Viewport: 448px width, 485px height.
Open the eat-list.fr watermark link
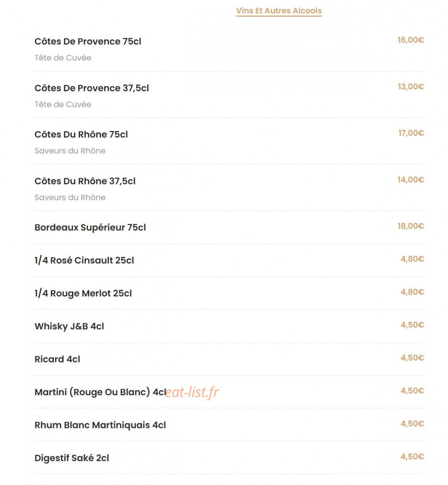[193, 392]
